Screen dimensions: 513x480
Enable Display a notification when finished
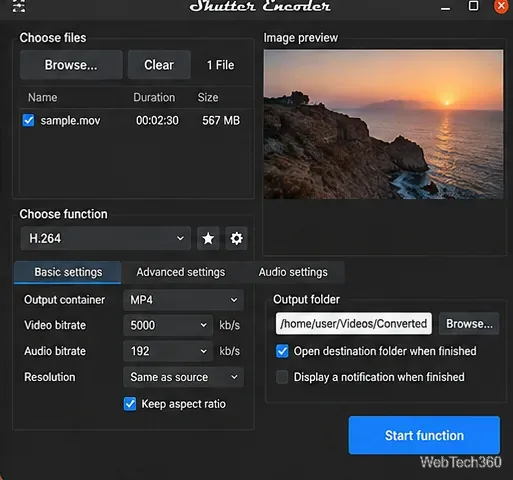(x=282, y=377)
